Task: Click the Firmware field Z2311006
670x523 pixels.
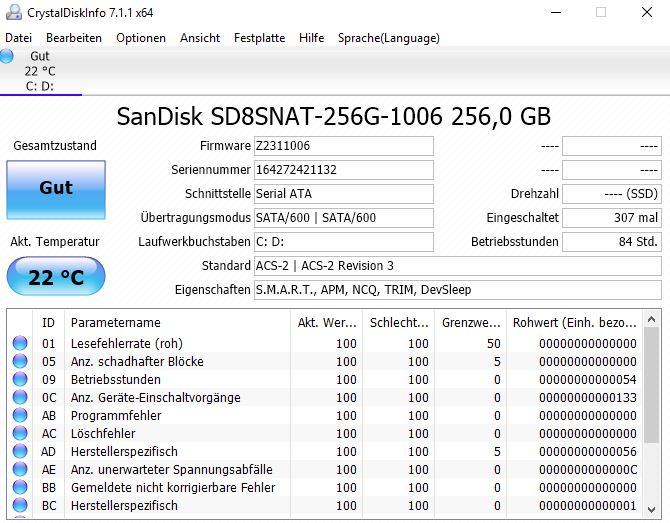Action: click(344, 146)
